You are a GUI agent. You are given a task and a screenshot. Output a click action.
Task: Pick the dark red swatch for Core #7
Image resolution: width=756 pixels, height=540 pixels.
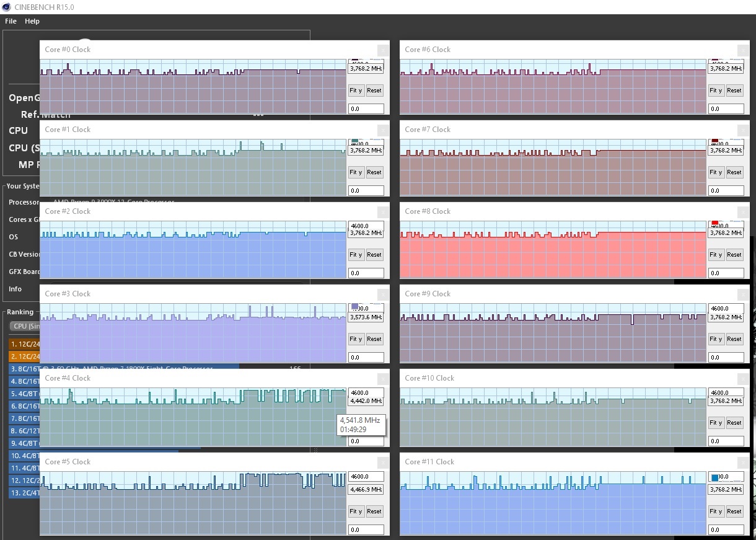click(x=715, y=141)
